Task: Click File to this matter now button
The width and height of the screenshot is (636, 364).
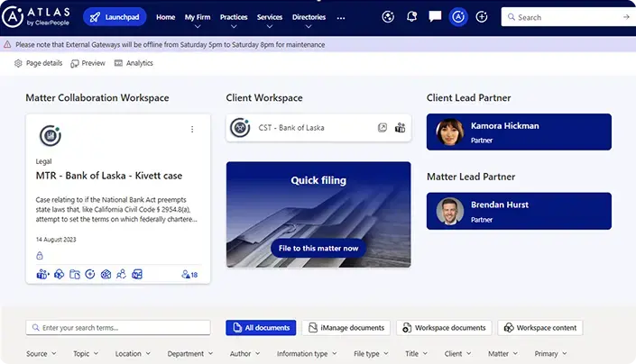Action: pos(318,248)
